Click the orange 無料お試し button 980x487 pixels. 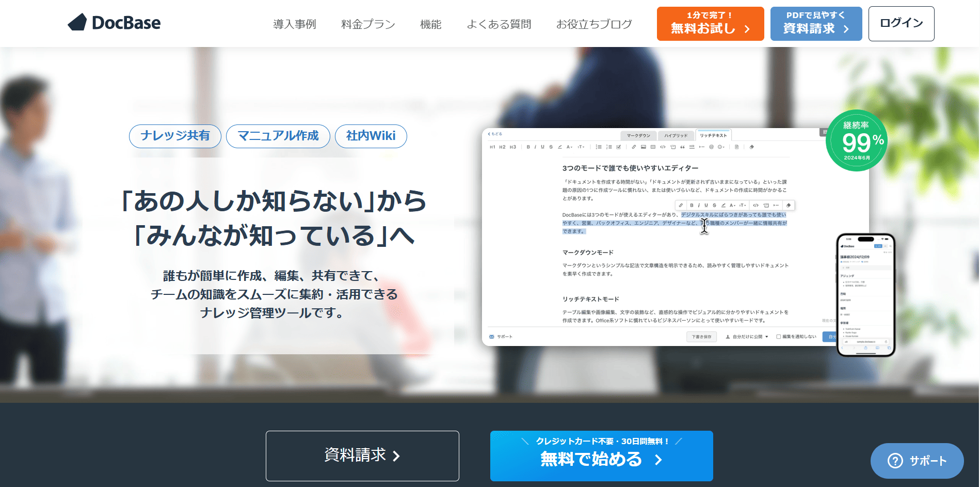point(710,24)
